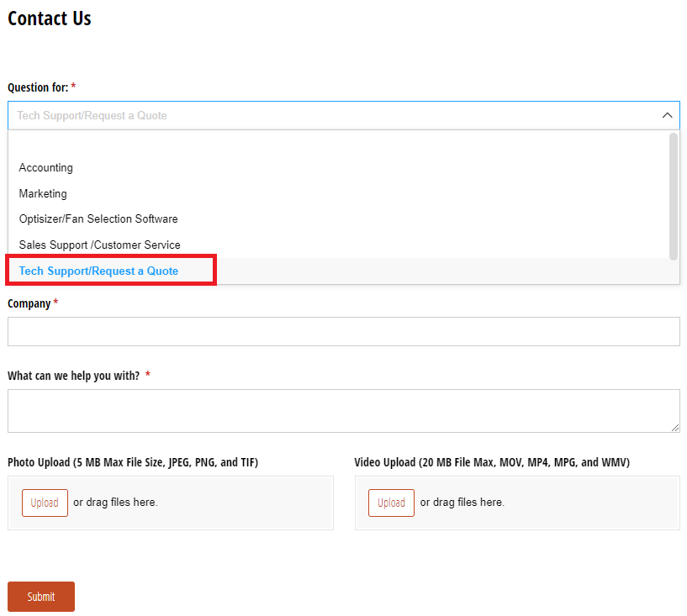
Task: Click the dropdown list scrollbar
Action: 673,196
